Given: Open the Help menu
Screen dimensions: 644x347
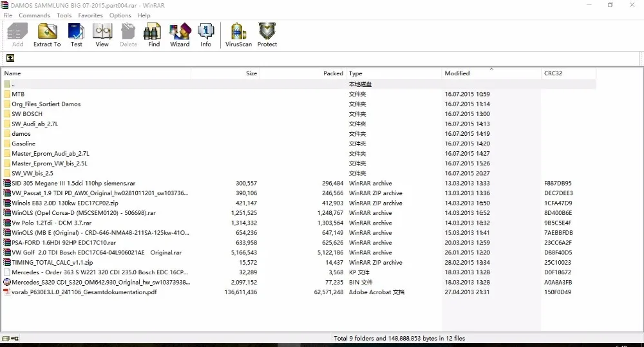Looking at the screenshot, I should (144, 15).
